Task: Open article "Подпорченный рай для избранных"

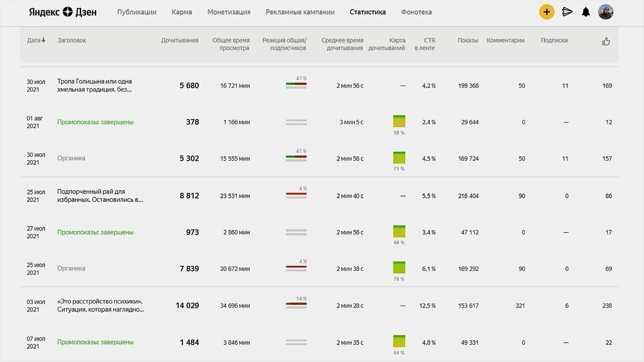Action: coord(100,196)
